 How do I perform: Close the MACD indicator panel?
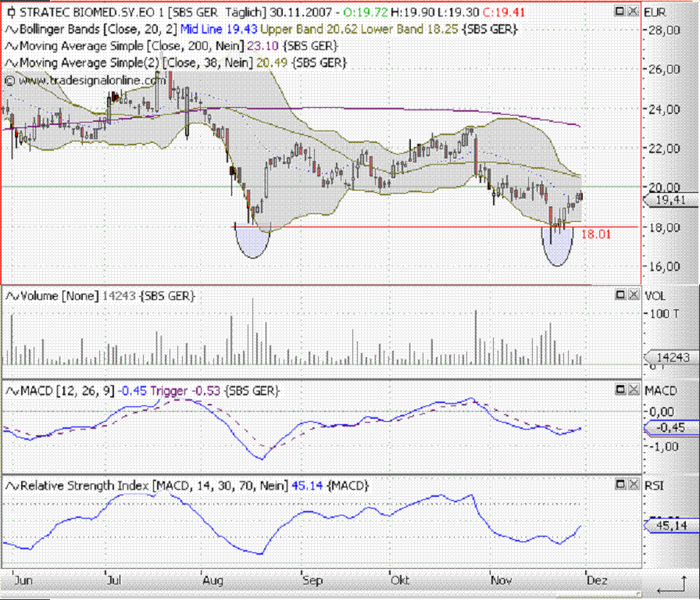(634, 390)
